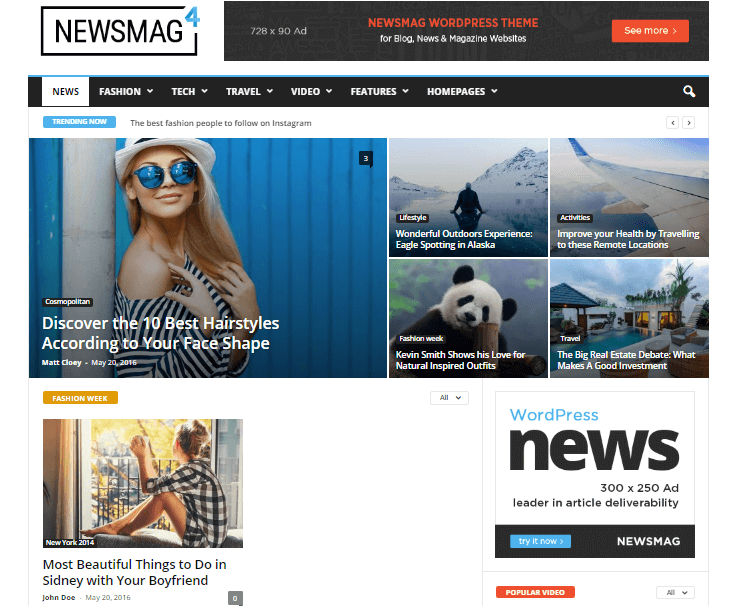Screen dimensions: 734x606
Task: Click the 'try it now' ad button
Action: click(x=540, y=541)
